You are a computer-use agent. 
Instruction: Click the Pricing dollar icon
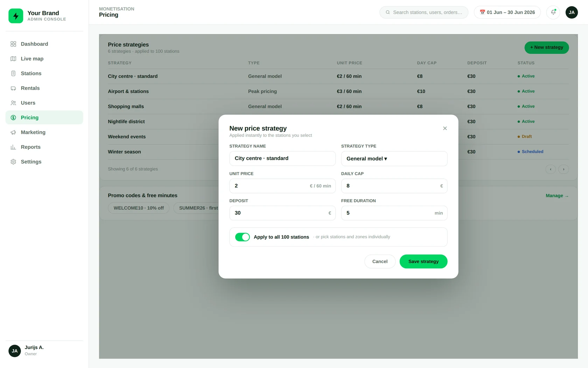pyautogui.click(x=13, y=117)
